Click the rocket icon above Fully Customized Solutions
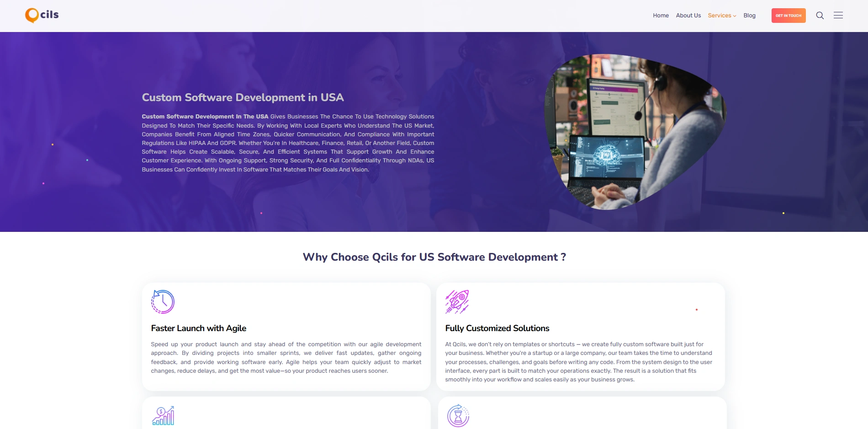This screenshot has height=429, width=868. point(457,302)
